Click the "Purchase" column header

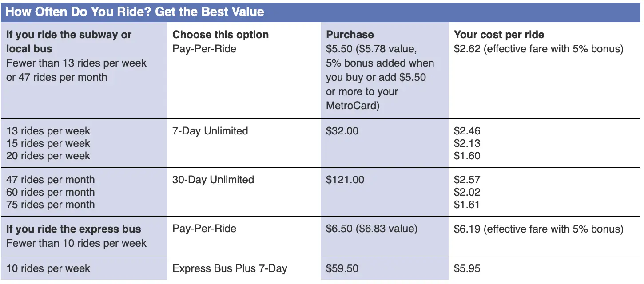pyautogui.click(x=350, y=35)
